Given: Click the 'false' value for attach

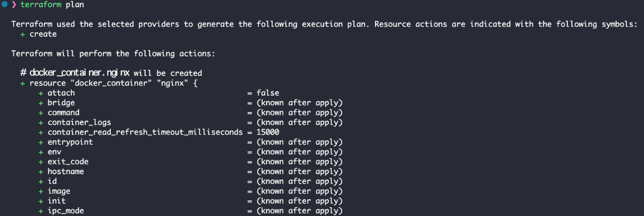Looking at the screenshot, I should [x=268, y=93].
